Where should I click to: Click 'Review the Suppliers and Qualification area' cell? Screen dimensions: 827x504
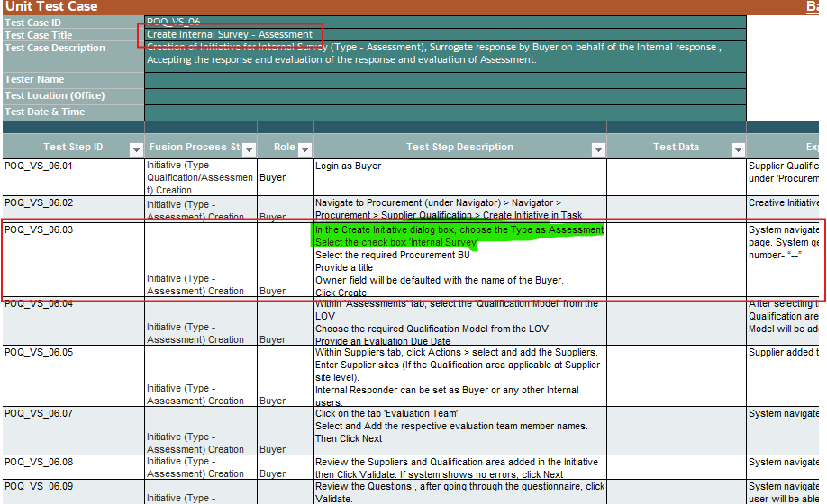[x=459, y=467]
